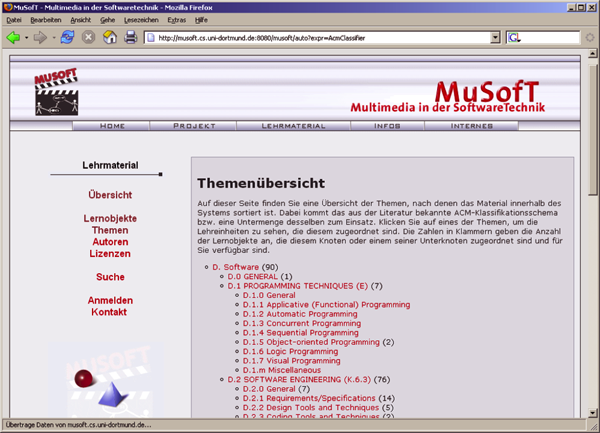
Task: Open D.1.2 Automatic Programming topic
Action: point(300,314)
